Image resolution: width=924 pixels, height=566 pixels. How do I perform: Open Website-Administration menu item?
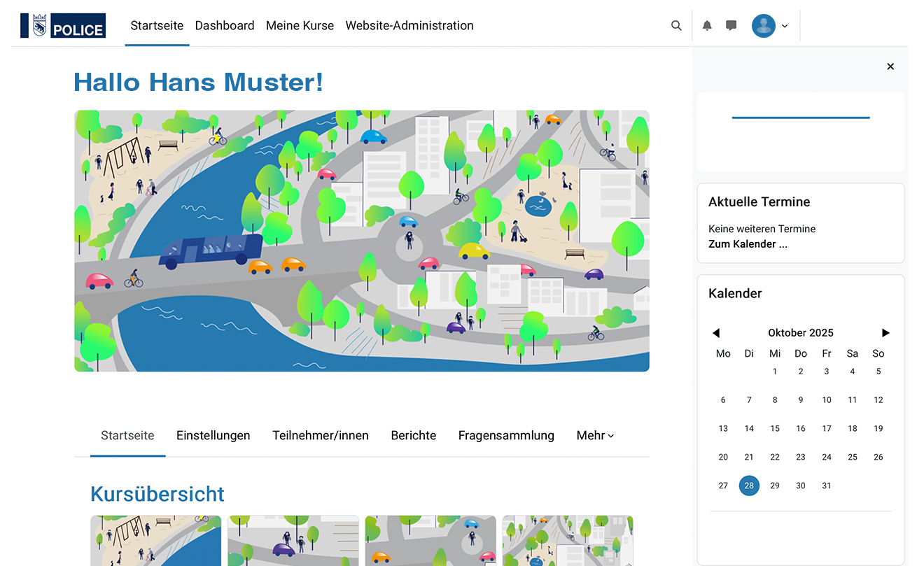pyautogui.click(x=409, y=26)
